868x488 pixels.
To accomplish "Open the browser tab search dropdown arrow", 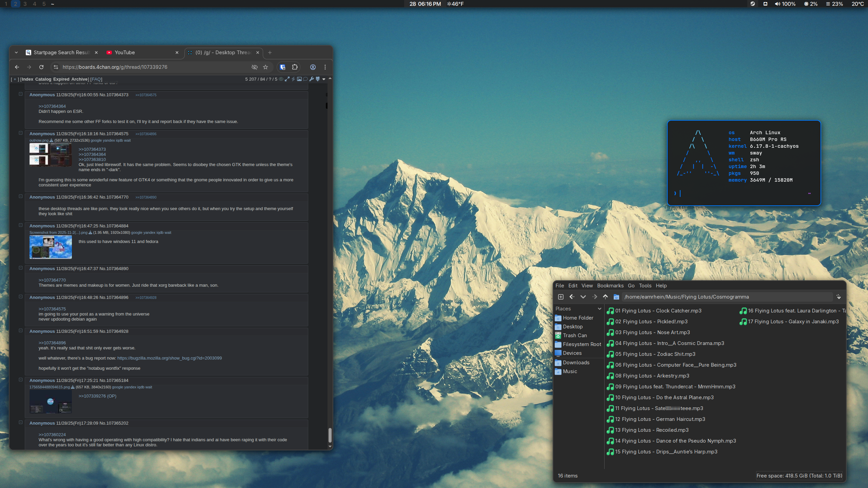I will [16, 53].
